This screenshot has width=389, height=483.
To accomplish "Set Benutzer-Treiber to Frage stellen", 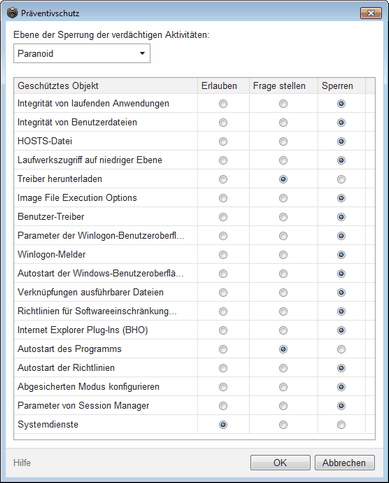I will [283, 217].
